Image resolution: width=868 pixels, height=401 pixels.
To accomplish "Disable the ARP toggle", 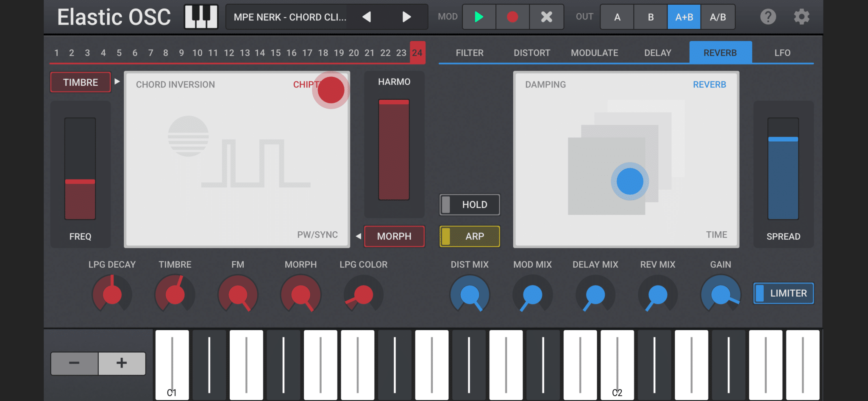I will (x=470, y=236).
